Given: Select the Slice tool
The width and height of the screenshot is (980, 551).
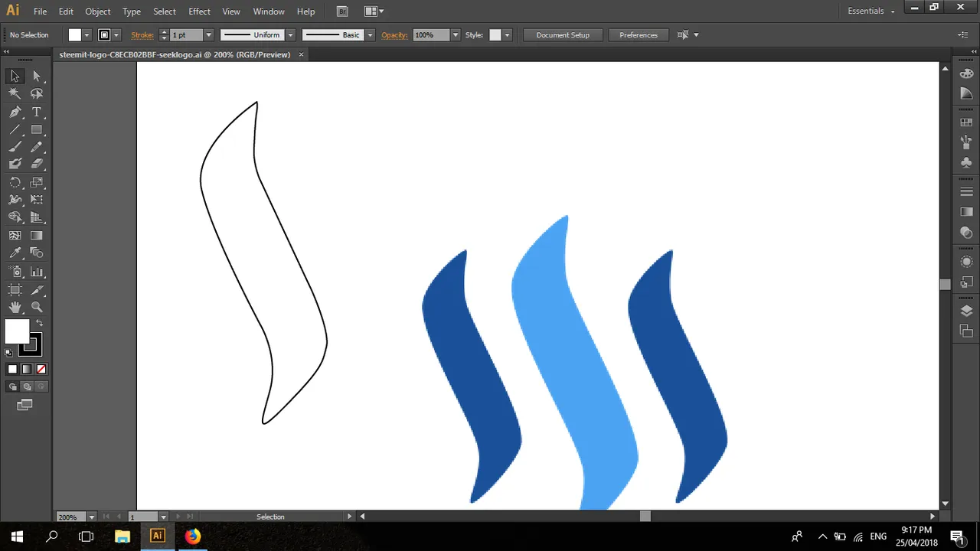Looking at the screenshot, I should [x=37, y=290].
